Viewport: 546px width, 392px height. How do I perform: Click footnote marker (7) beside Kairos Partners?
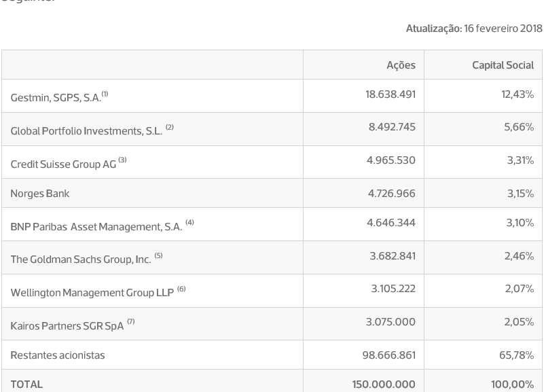[x=130, y=321]
